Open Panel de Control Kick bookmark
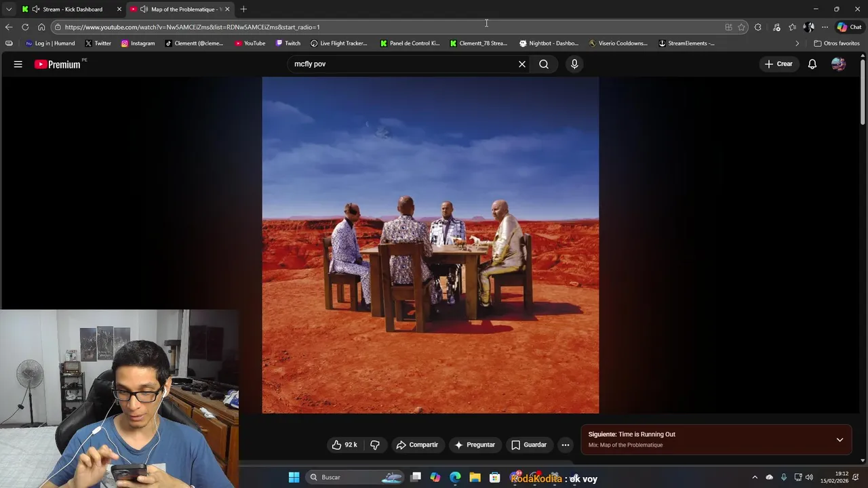 (410, 43)
